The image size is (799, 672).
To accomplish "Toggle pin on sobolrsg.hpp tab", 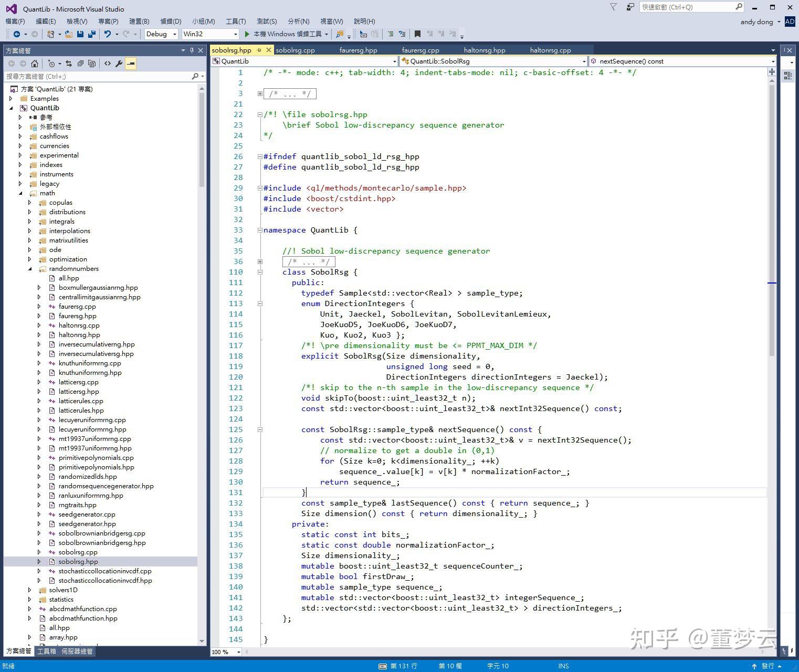I will pyautogui.click(x=259, y=50).
